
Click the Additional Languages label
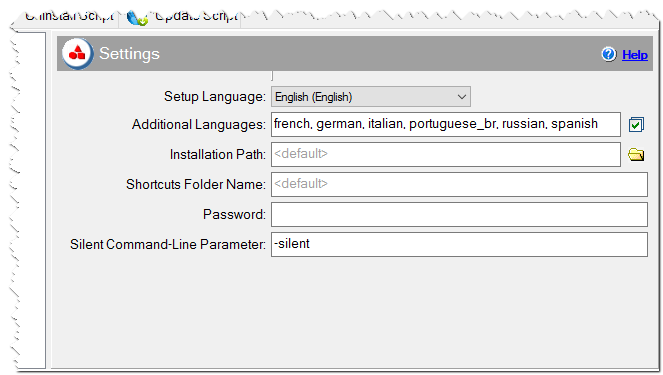tap(199, 125)
